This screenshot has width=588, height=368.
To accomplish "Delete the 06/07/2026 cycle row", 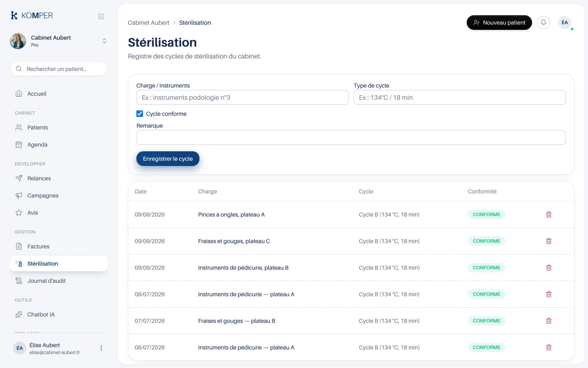I will pos(549,347).
